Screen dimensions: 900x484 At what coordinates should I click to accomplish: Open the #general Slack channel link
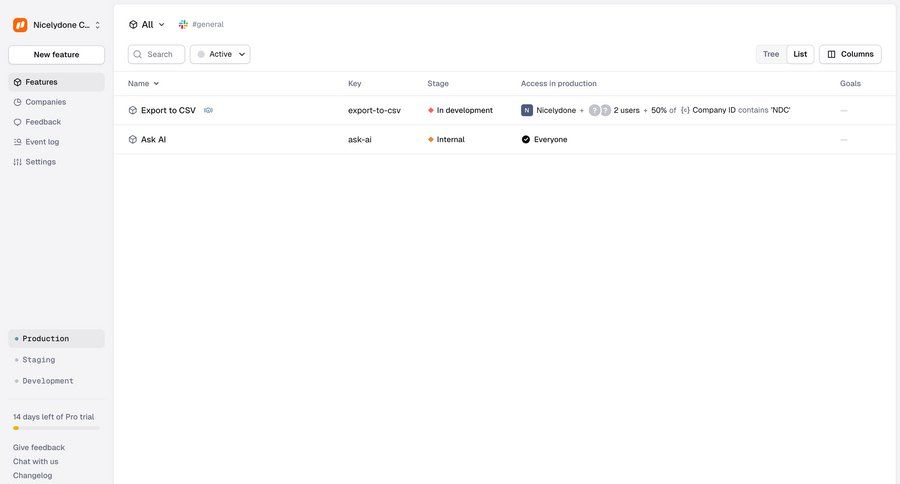point(208,24)
